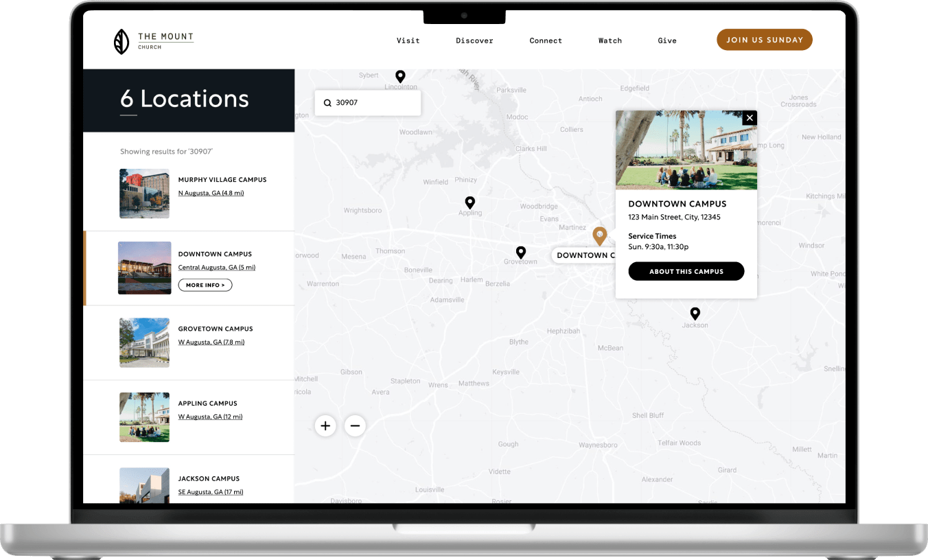This screenshot has height=560, width=928.
Task: Click the magnifier icon in map search
Action: (327, 103)
